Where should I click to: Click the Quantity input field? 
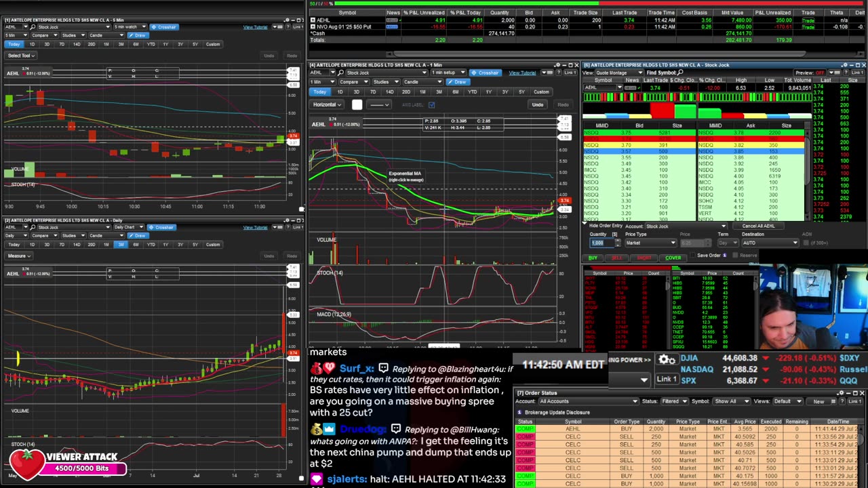point(601,243)
